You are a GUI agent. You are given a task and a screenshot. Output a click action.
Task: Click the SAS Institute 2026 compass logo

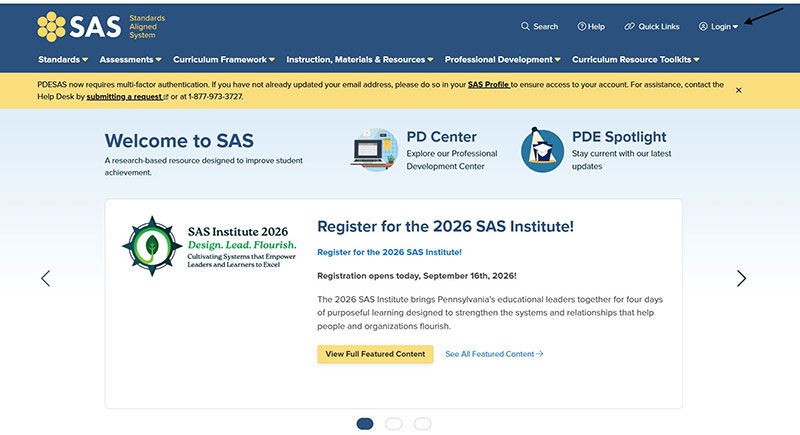tap(152, 246)
